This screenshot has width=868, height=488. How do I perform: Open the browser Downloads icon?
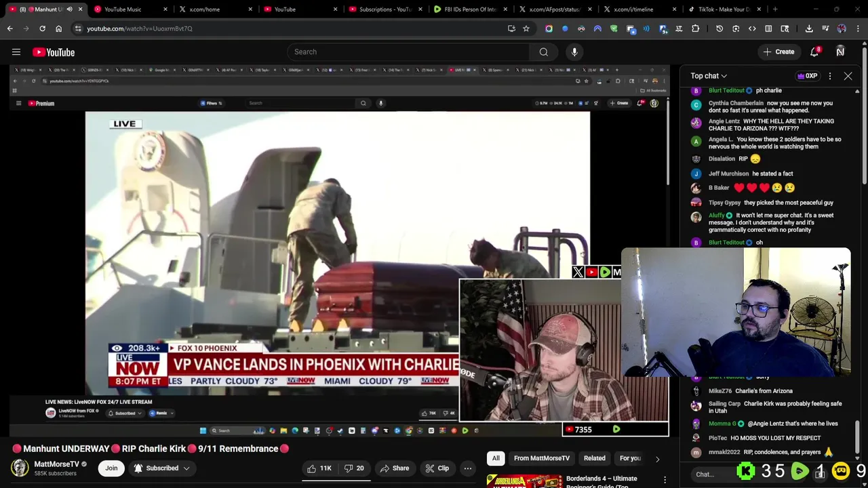click(x=809, y=28)
